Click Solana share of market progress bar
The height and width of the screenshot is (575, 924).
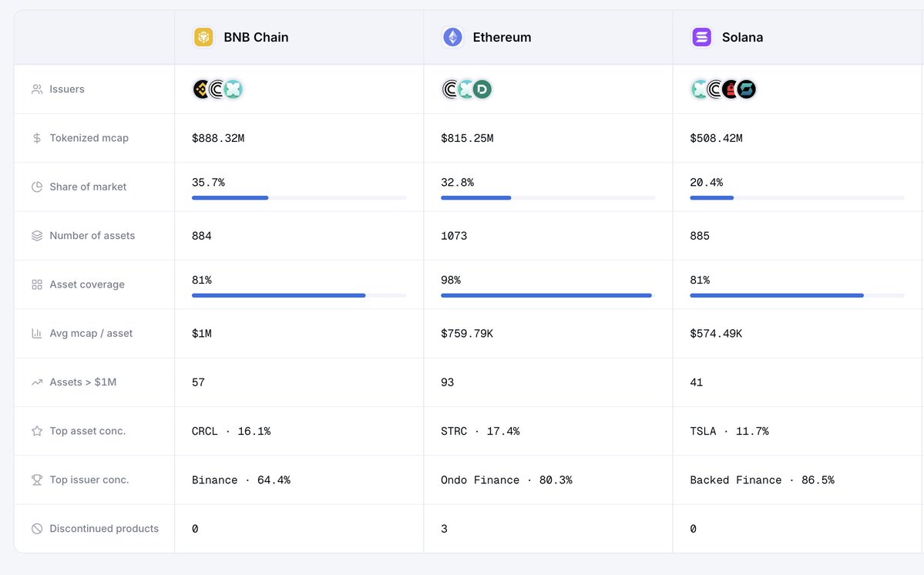coord(798,198)
